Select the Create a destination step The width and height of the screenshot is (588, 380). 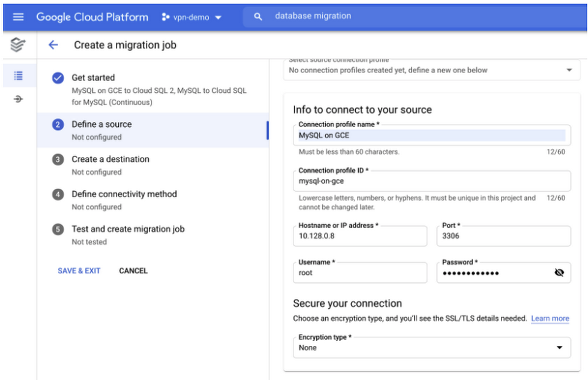[x=153, y=165]
